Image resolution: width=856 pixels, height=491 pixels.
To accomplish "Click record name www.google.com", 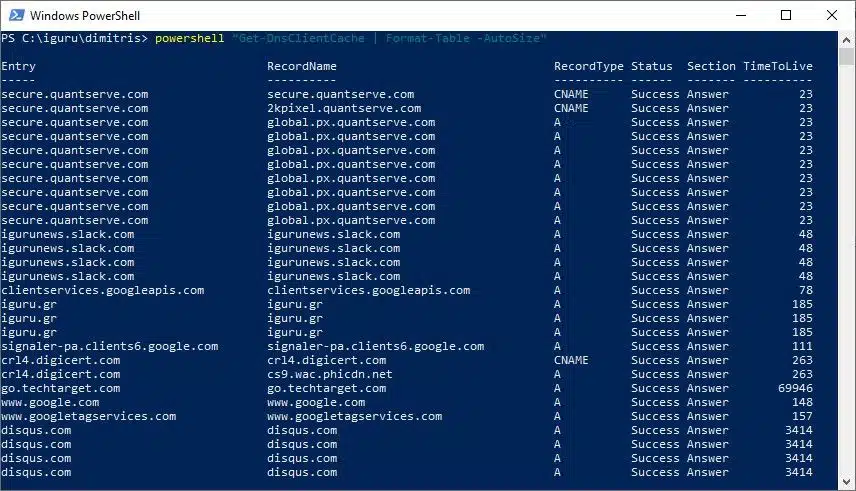I will coord(316,403).
